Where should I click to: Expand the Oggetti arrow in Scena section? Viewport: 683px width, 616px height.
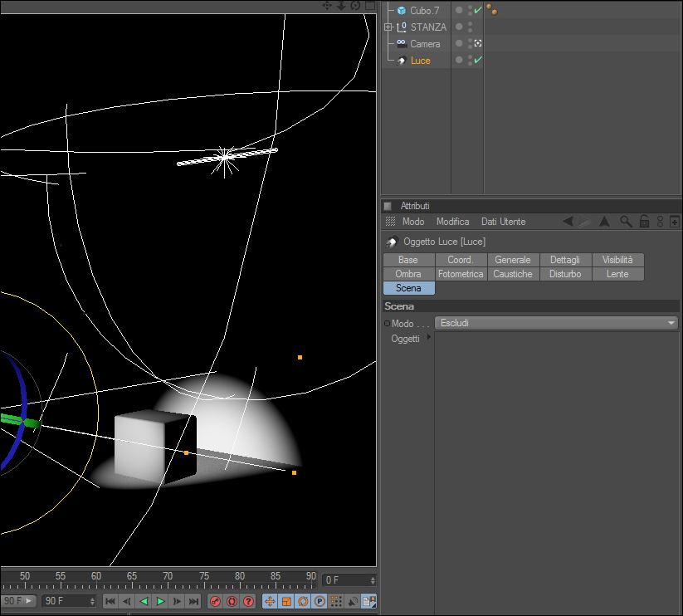(x=429, y=338)
